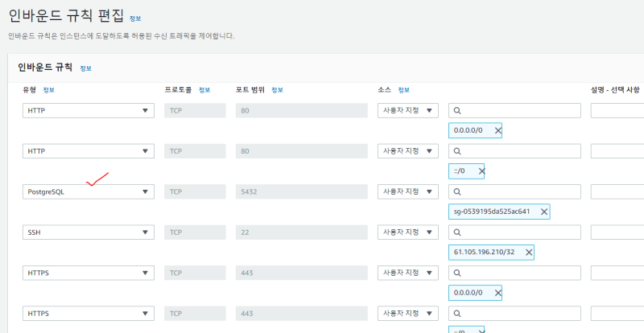Click the 정보 link next to 유형 column
Screen dimensions: 644x333
[48, 89]
